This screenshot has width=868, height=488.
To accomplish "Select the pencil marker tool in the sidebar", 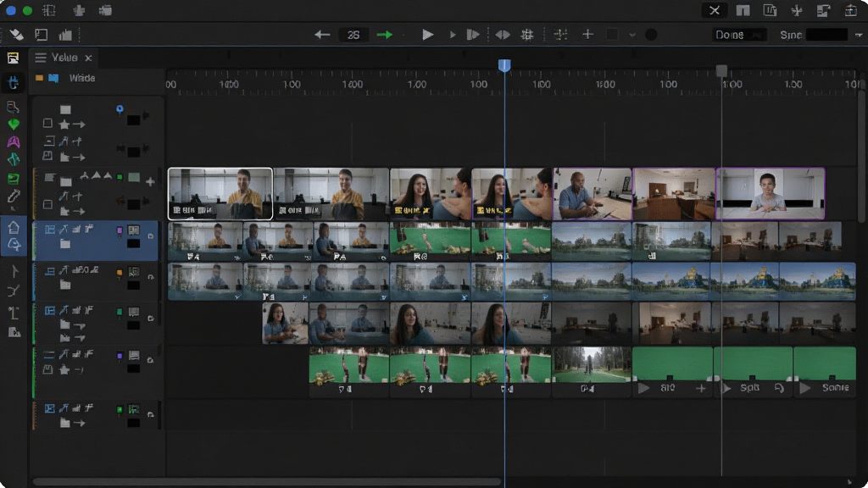I will point(14,196).
